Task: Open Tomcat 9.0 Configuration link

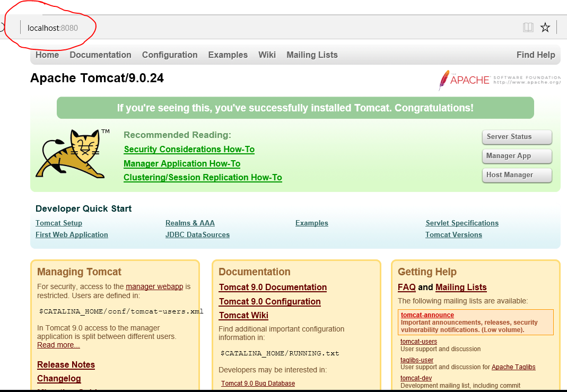Action: (x=270, y=302)
